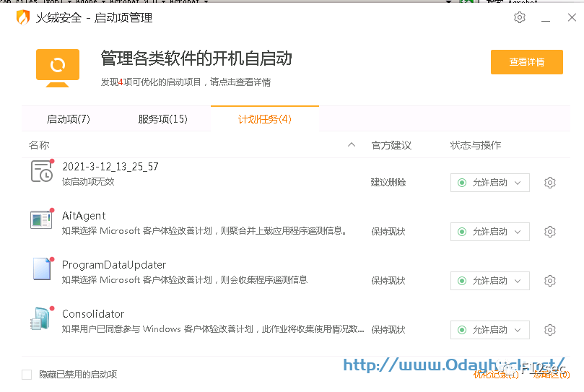This screenshot has width=584, height=392.
Task: Open gear settings for ProgramDataUpdater row
Action: point(550,281)
